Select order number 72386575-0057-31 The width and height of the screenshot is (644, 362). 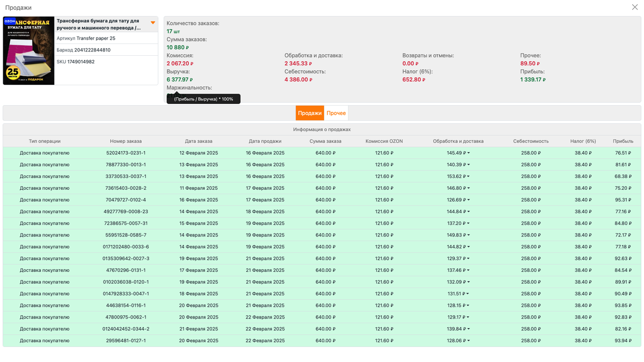click(x=126, y=223)
